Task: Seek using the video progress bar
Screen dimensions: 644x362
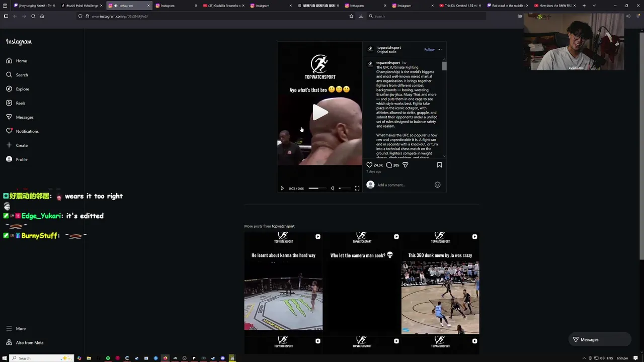Action: coord(317,188)
